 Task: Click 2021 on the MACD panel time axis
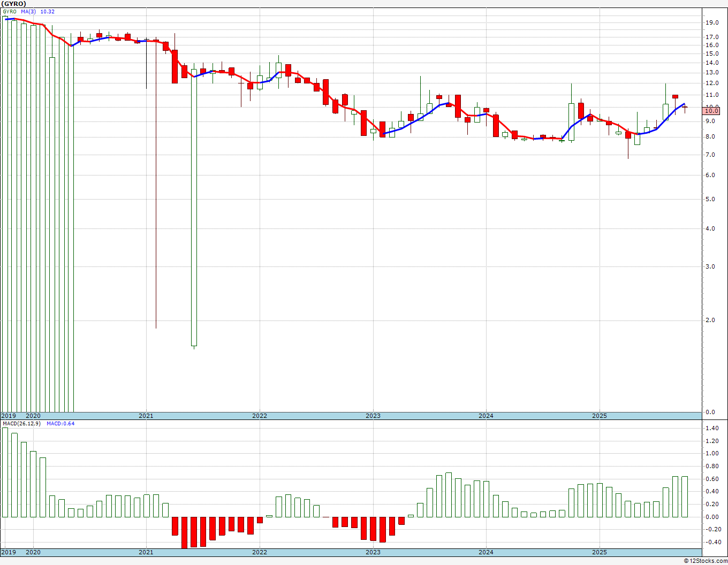(146, 552)
